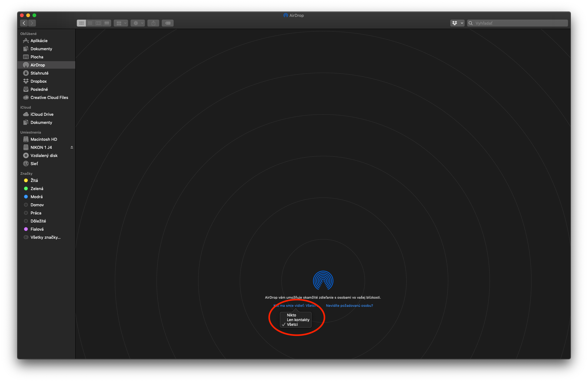Viewport: 588px width, 382px height.
Task: Maximize the AirDrop window
Action: click(x=34, y=15)
